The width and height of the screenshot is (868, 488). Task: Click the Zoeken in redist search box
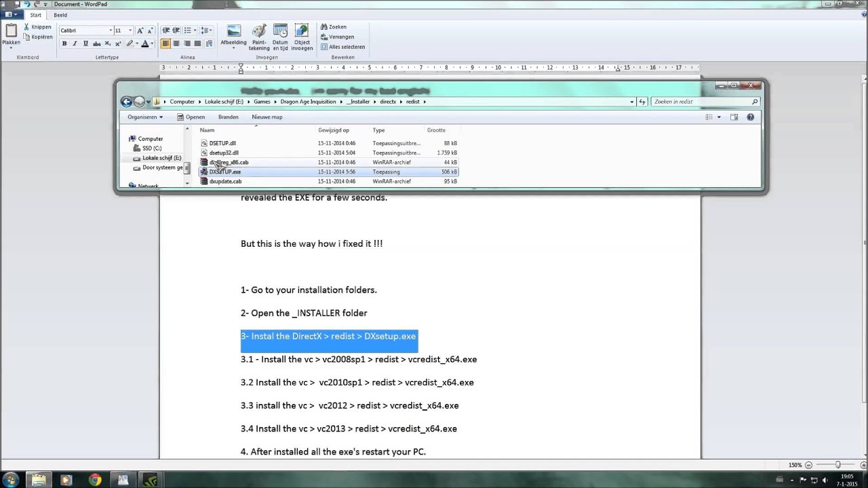705,102
